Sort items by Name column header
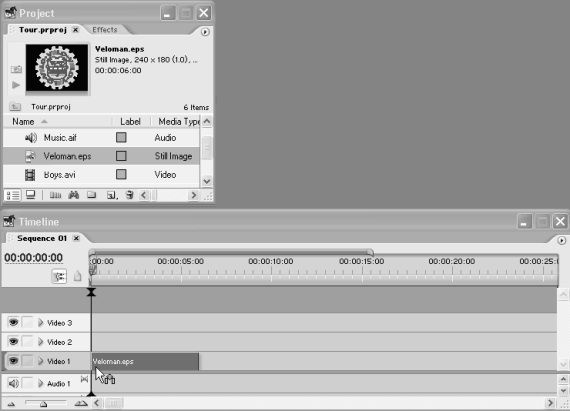570x411 pixels. tap(23, 121)
